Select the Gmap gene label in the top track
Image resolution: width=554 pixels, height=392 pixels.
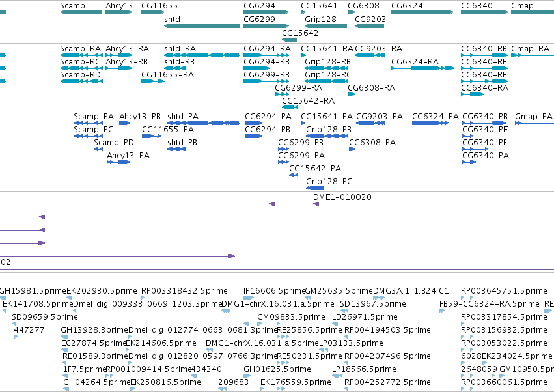click(x=522, y=6)
